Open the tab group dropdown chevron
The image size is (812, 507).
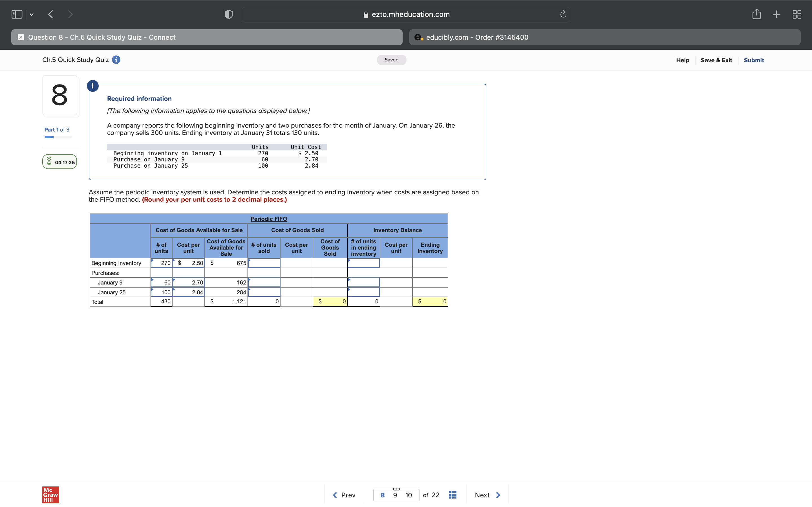(x=32, y=14)
